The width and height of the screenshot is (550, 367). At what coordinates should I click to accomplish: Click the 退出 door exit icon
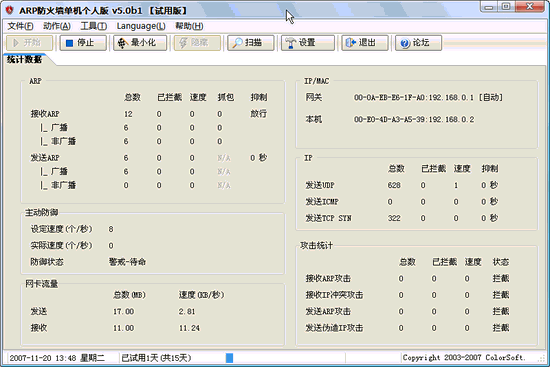351,43
